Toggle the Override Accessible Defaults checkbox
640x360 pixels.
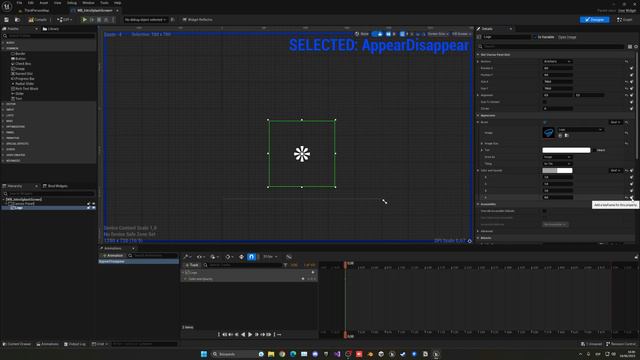tap(544, 211)
